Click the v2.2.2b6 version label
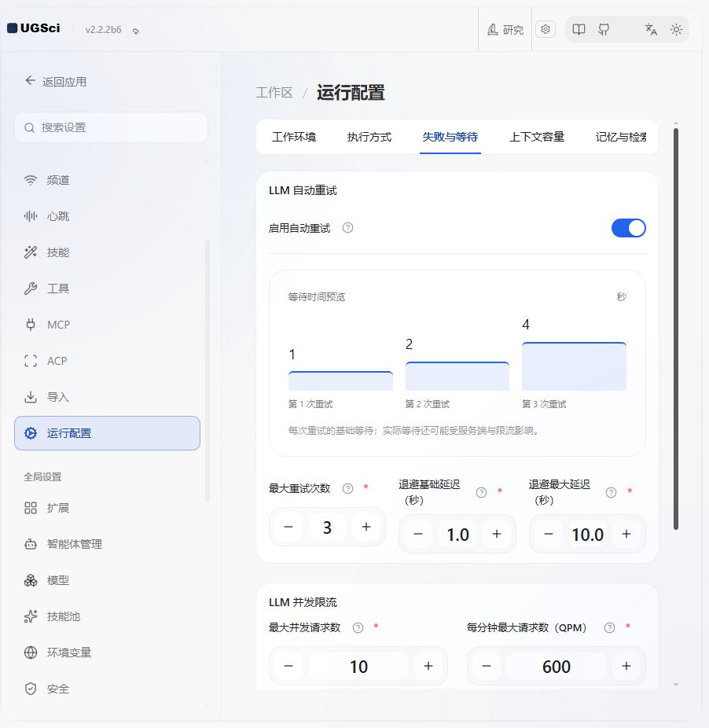Viewport: 709px width, 728px height. [104, 30]
